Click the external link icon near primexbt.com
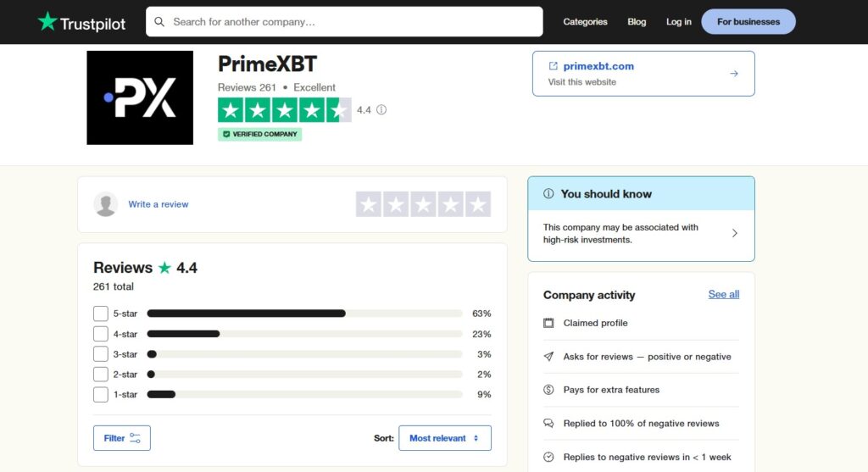Viewport: 868px width, 472px height. pos(553,66)
